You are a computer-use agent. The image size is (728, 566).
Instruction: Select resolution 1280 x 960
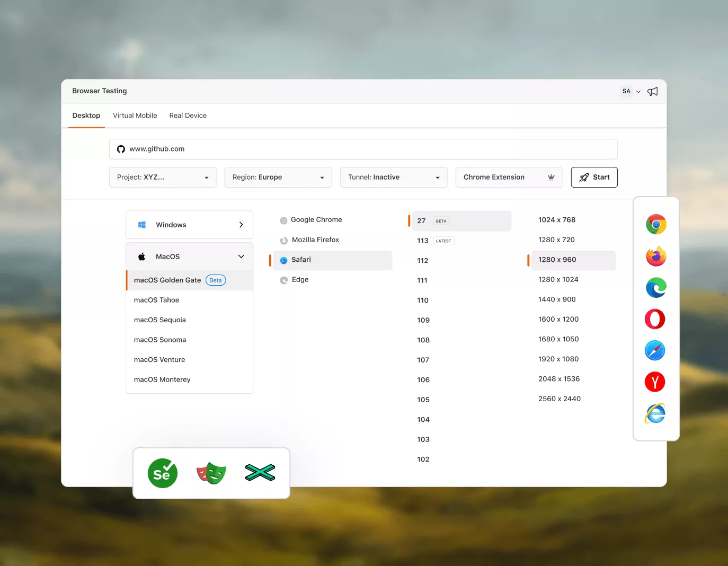(x=573, y=260)
